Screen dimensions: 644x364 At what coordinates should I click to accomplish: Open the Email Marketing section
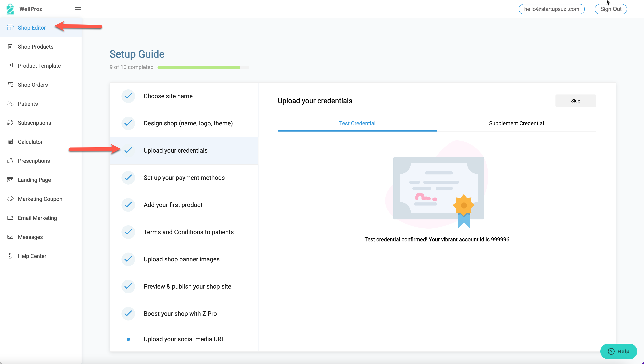coord(41,218)
